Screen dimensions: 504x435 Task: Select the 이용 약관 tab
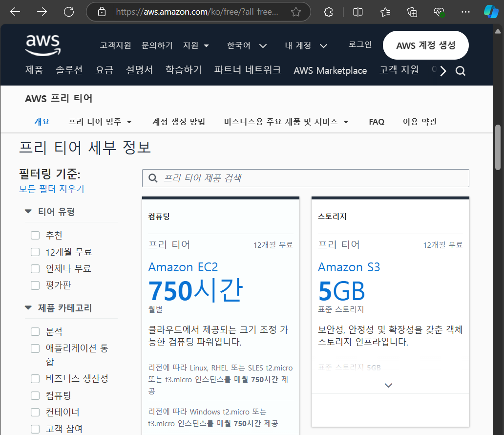coord(420,122)
